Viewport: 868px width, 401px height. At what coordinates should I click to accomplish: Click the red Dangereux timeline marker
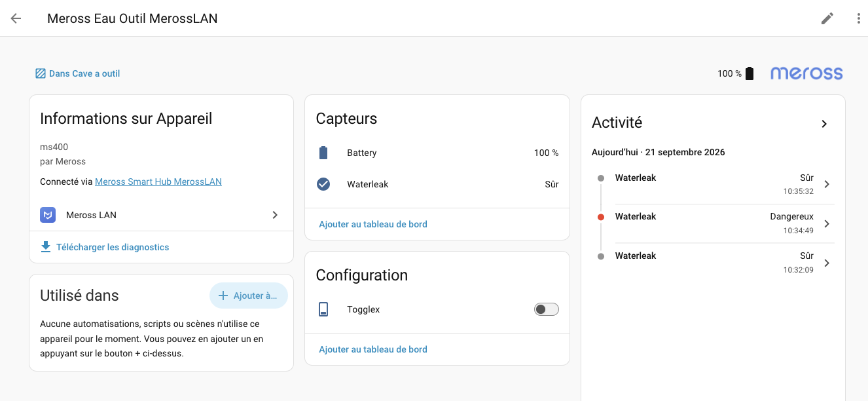[x=600, y=217]
